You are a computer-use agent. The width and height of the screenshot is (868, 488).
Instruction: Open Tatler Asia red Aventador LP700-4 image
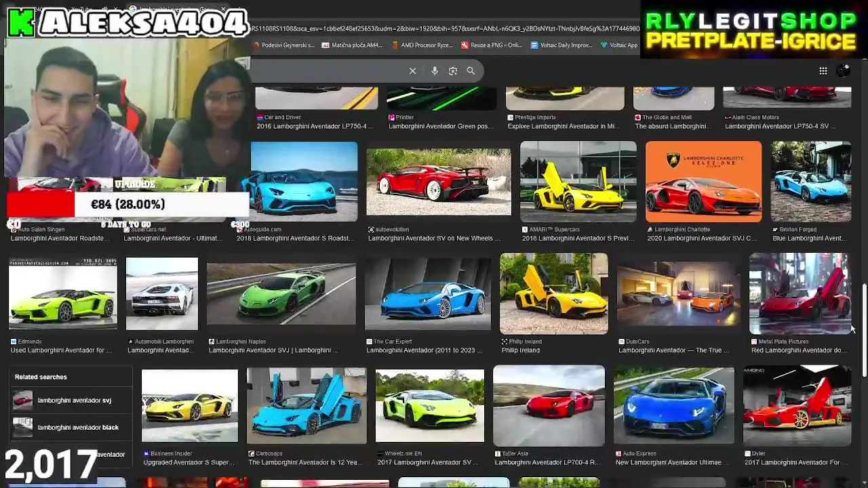point(549,405)
